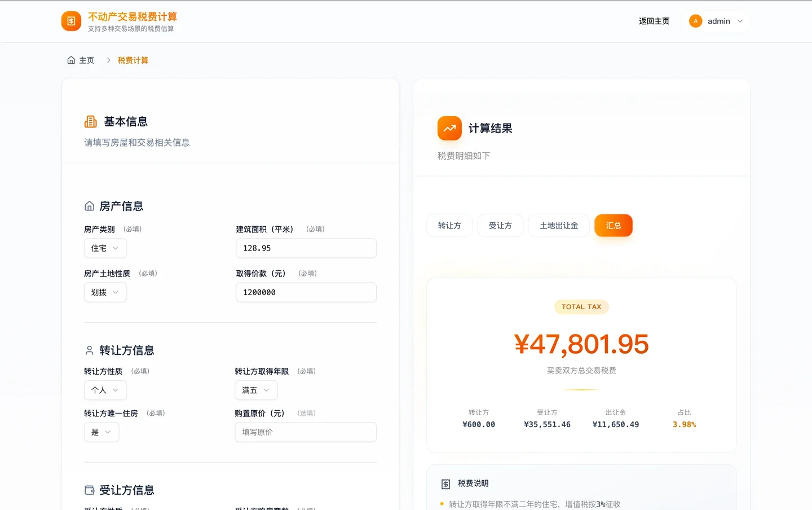
Task: Click the 基本信息 document icon
Action: point(90,121)
